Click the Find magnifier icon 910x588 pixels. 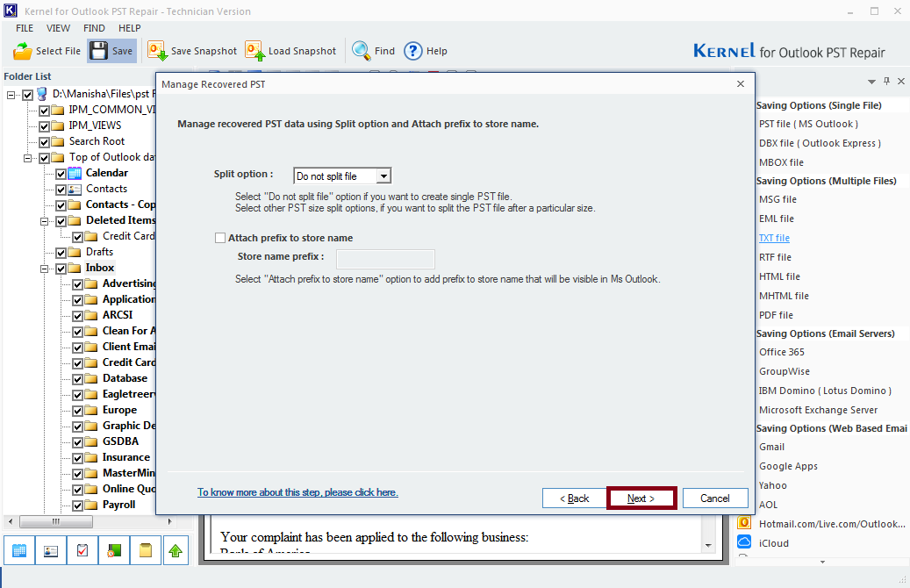point(362,51)
